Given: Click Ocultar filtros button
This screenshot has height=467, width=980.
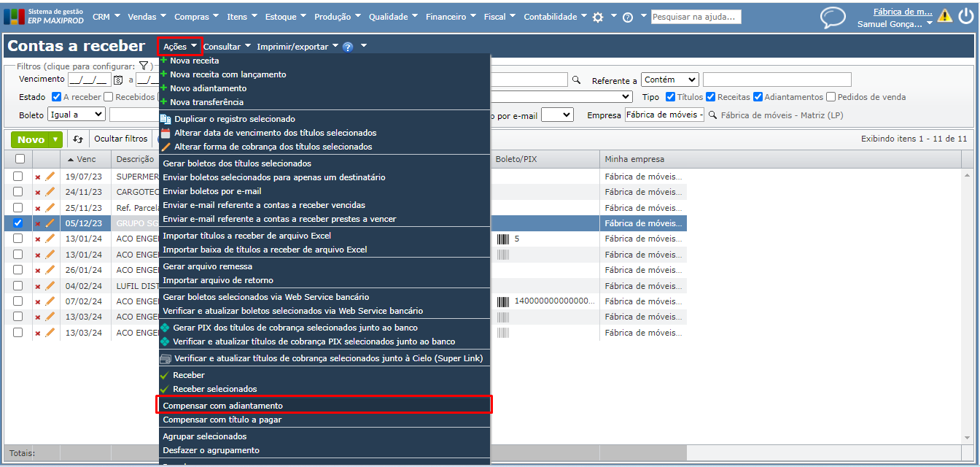Looking at the screenshot, I should (120, 139).
